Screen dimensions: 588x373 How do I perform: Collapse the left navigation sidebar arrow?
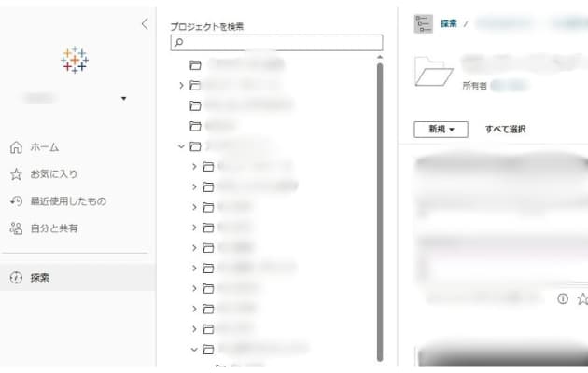coord(145,24)
